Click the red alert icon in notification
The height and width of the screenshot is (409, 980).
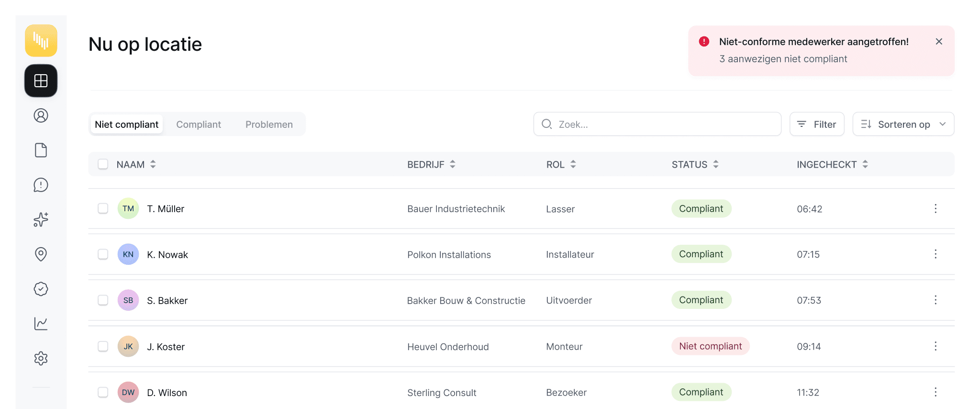pos(704,42)
